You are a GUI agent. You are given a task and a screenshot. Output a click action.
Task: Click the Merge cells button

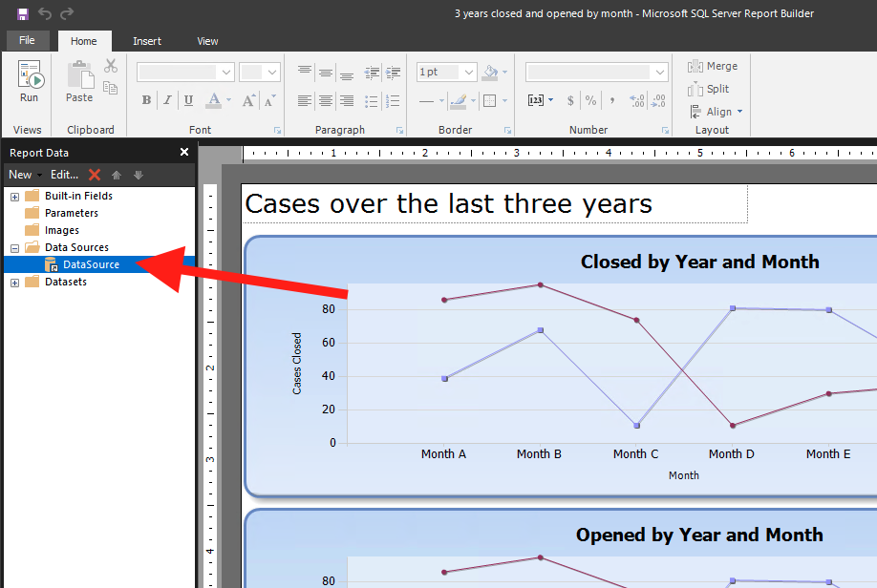pyautogui.click(x=713, y=66)
